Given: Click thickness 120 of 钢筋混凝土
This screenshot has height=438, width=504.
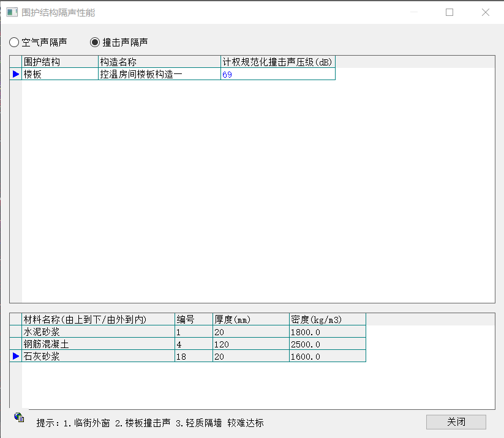Looking at the screenshot, I should pos(250,344).
